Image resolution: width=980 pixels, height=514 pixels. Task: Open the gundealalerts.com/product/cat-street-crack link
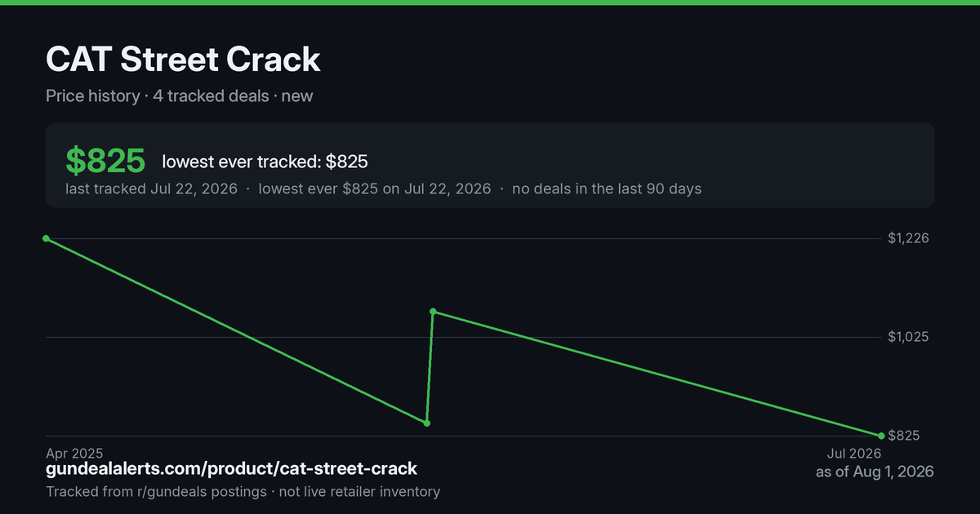(231, 469)
